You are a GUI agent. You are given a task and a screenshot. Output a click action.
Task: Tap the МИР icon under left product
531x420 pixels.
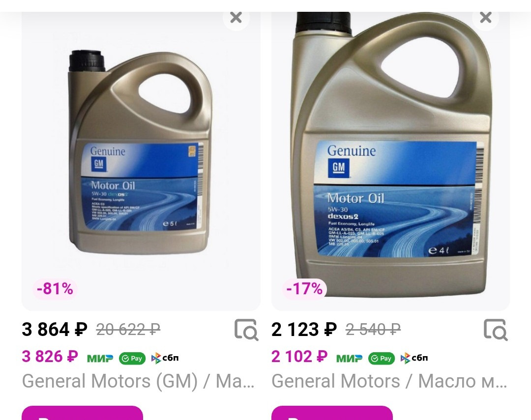coord(100,359)
